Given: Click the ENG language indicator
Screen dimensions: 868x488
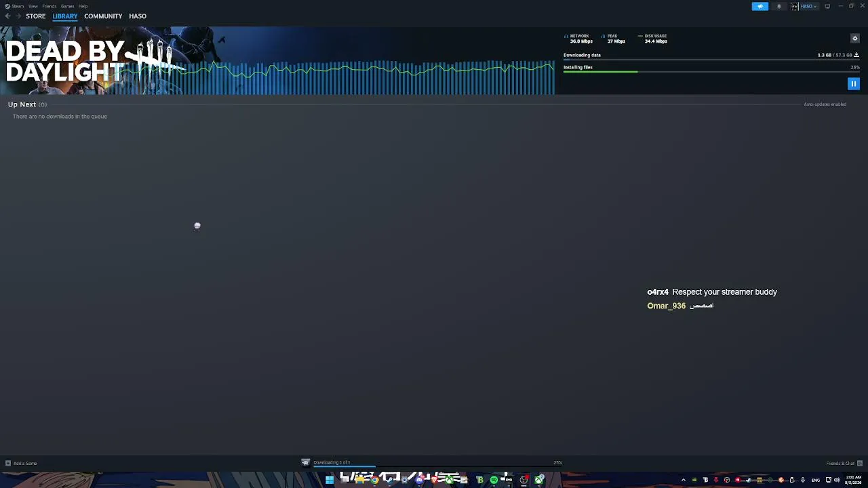Looking at the screenshot, I should point(816,480).
